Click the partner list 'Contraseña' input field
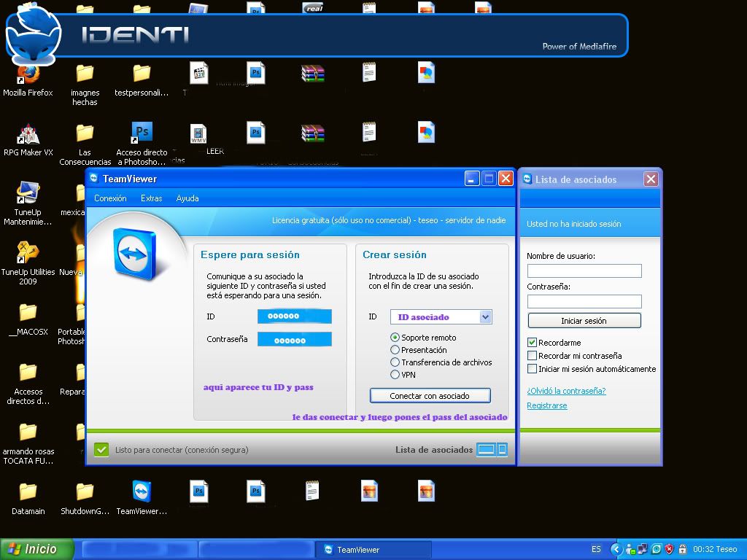747x560 pixels. pyautogui.click(x=584, y=301)
